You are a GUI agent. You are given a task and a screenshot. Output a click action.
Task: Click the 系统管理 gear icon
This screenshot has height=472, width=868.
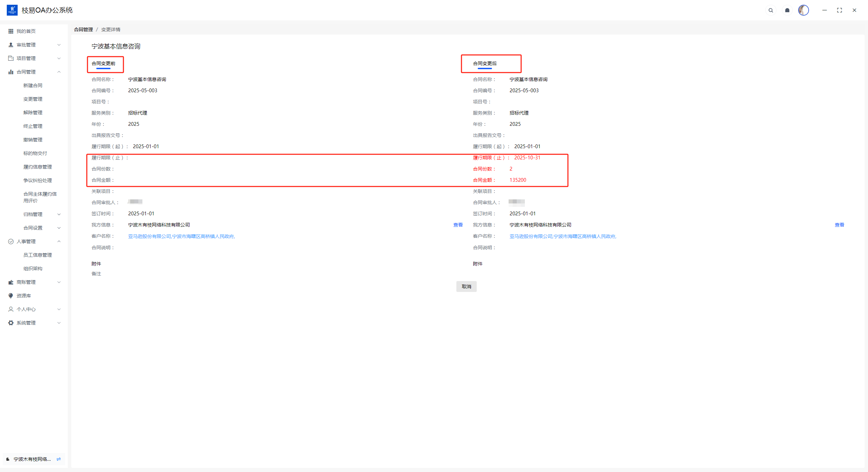tap(11, 323)
